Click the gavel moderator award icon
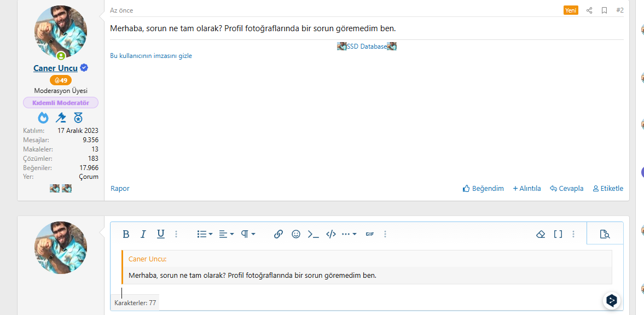The height and width of the screenshot is (315, 644). pyautogui.click(x=61, y=118)
